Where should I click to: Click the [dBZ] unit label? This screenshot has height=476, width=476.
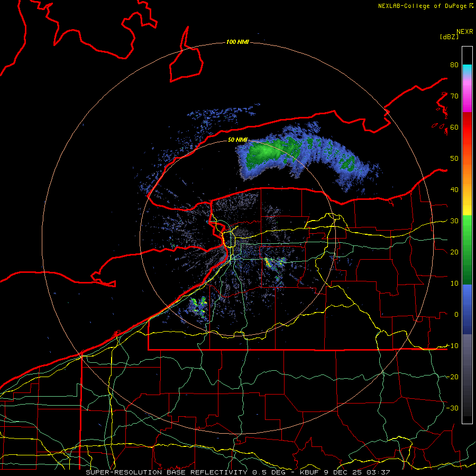click(x=449, y=36)
